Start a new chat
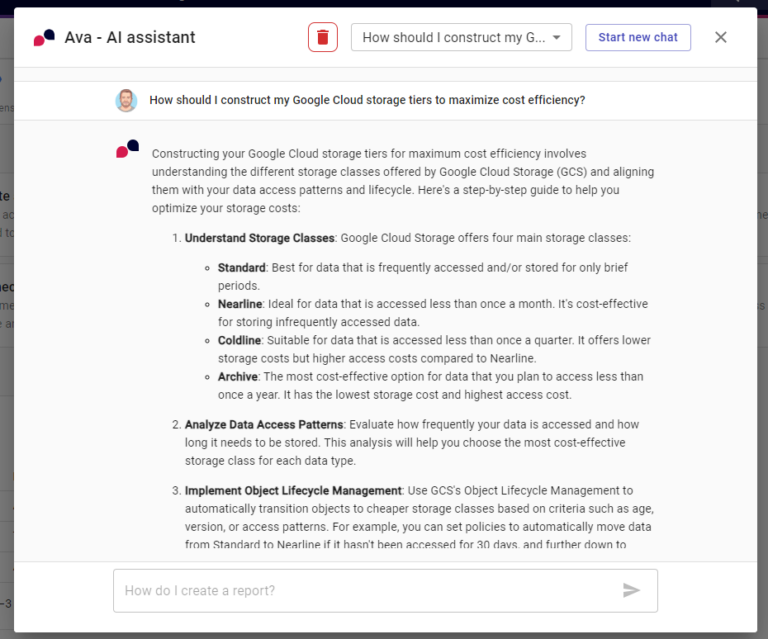 [x=638, y=37]
